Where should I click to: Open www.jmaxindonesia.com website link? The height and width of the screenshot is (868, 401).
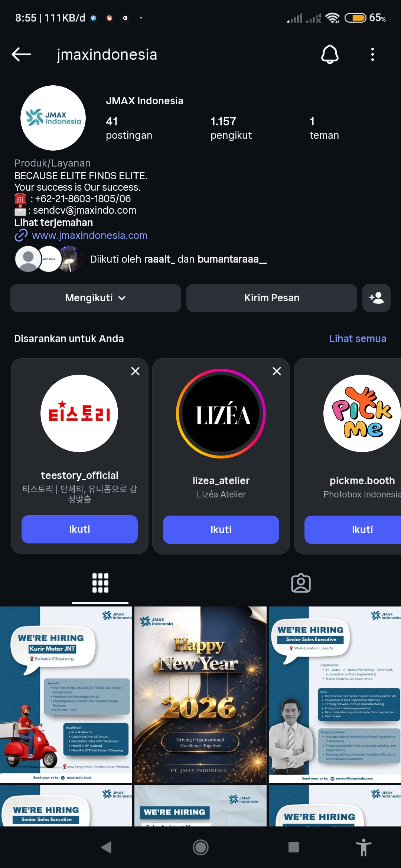pos(89,236)
